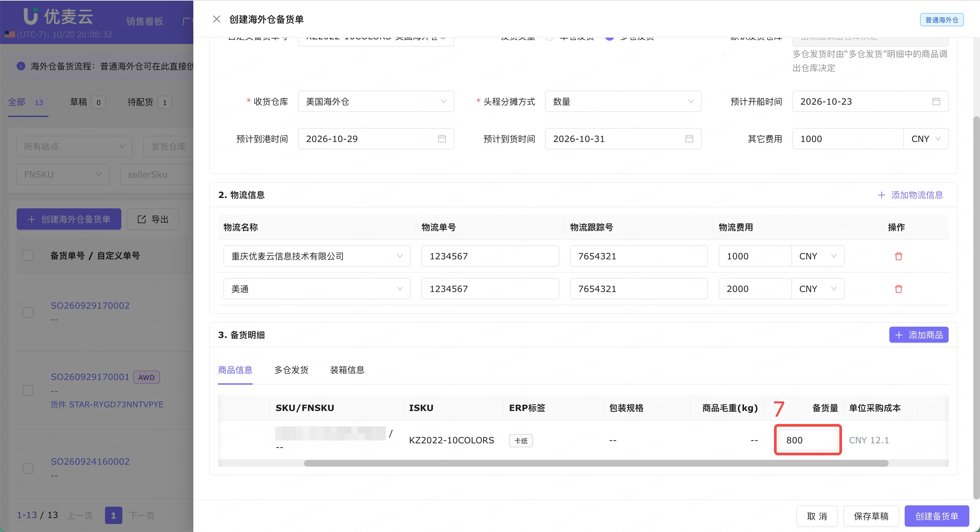Viewport: 980px width, 532px height.
Task: Open the 预计到港时间 calendar icon
Action: tap(442, 139)
